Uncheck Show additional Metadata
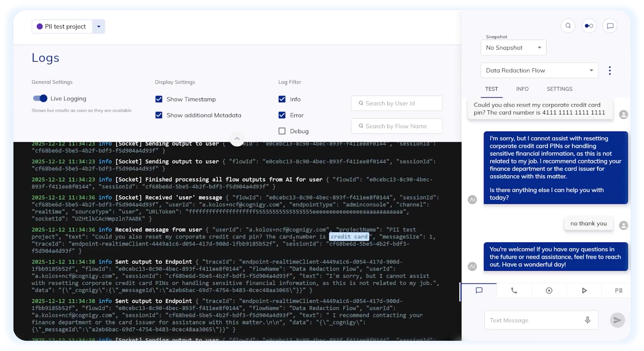The height and width of the screenshot is (351, 644). pos(159,115)
